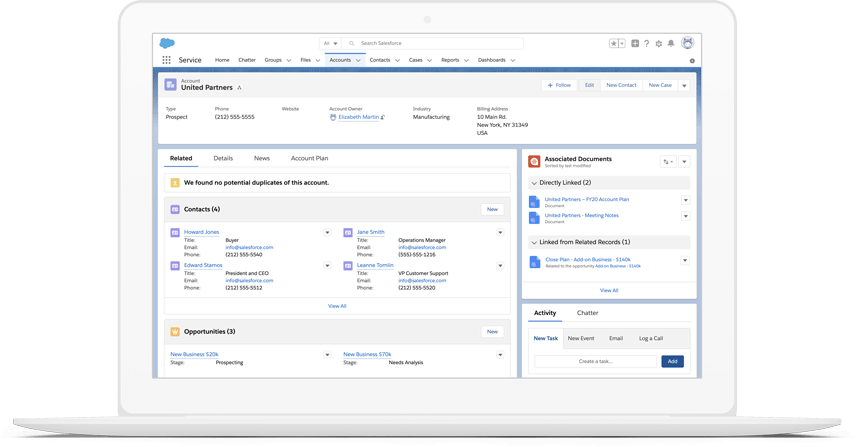Click View All under Contacts
This screenshot has height=447, width=857.
(x=337, y=307)
